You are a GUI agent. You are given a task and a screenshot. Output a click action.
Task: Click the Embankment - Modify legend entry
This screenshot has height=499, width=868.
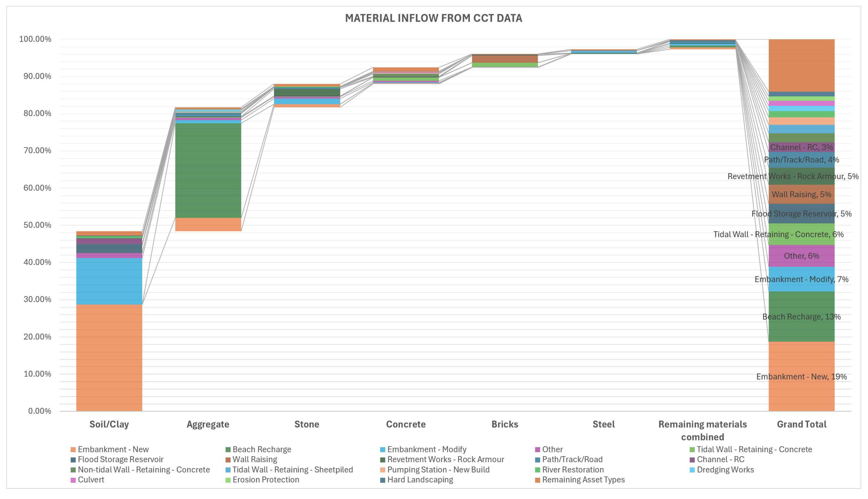[x=423, y=449]
